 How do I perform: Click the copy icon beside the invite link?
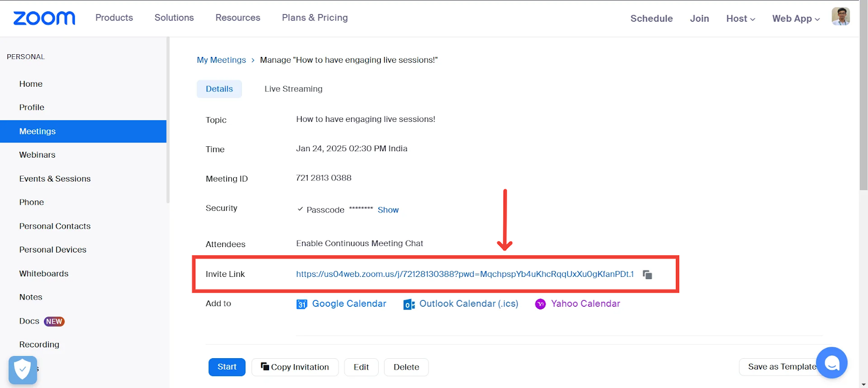(647, 275)
